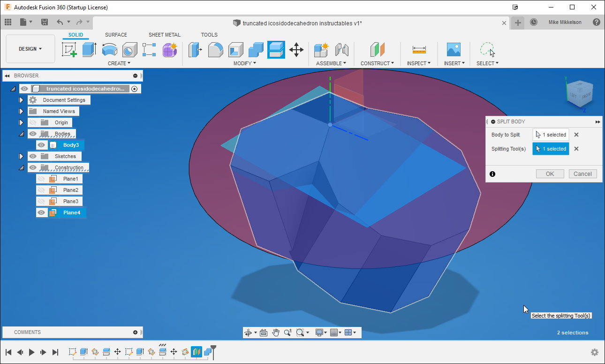
Task: Select the Pan tool in navigation bar
Action: [x=276, y=332]
